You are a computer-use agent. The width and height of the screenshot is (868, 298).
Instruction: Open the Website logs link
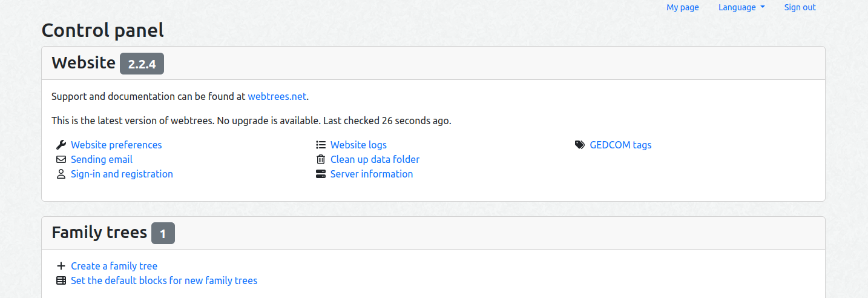(x=358, y=145)
